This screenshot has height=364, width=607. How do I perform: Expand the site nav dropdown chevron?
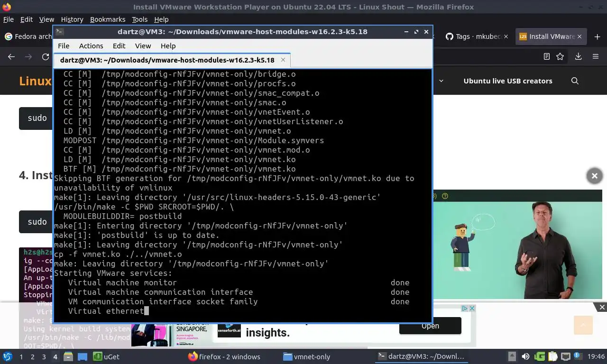pyautogui.click(x=441, y=81)
